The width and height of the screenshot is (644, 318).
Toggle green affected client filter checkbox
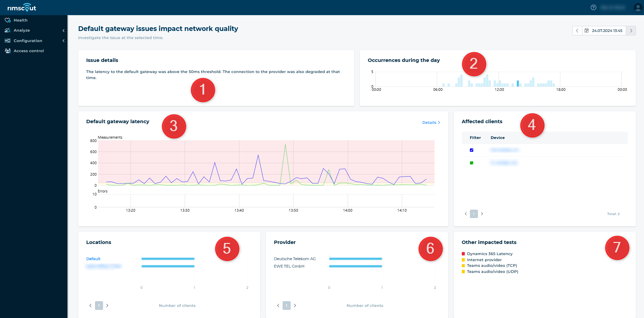click(x=472, y=163)
